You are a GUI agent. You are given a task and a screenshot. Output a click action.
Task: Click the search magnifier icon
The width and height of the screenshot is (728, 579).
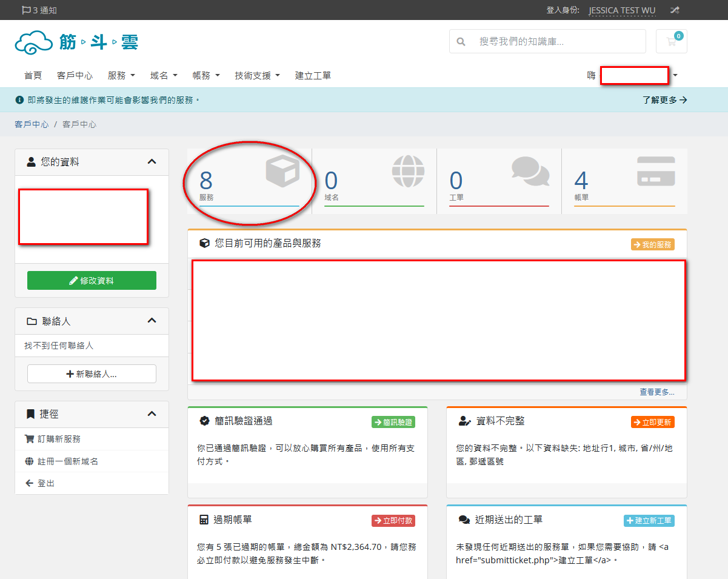click(x=461, y=42)
